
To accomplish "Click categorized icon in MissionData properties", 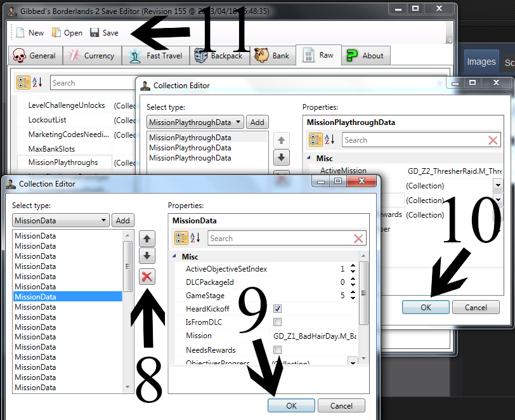I will 181,238.
